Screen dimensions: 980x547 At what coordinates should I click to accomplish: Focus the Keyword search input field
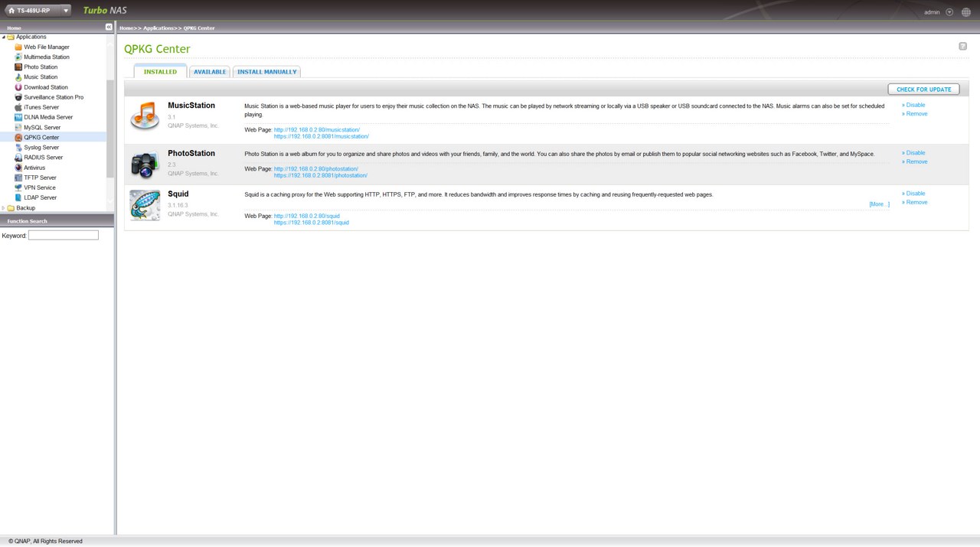(x=64, y=235)
